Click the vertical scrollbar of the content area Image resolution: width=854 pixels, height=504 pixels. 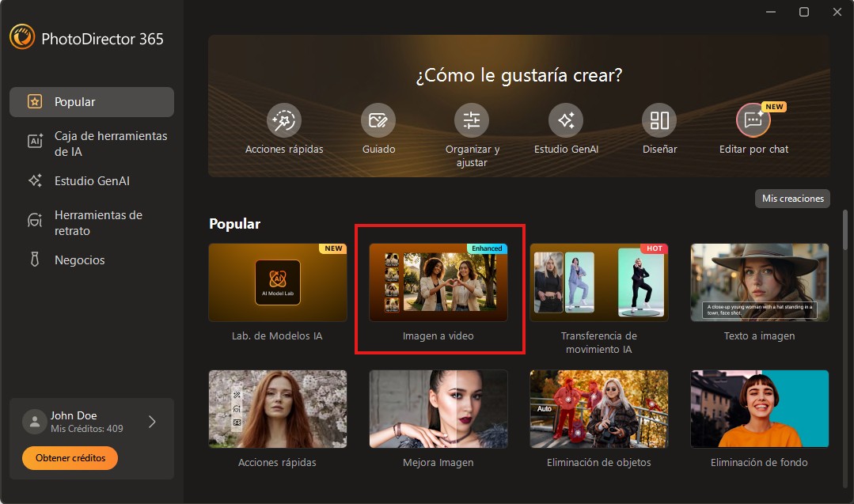(845, 229)
